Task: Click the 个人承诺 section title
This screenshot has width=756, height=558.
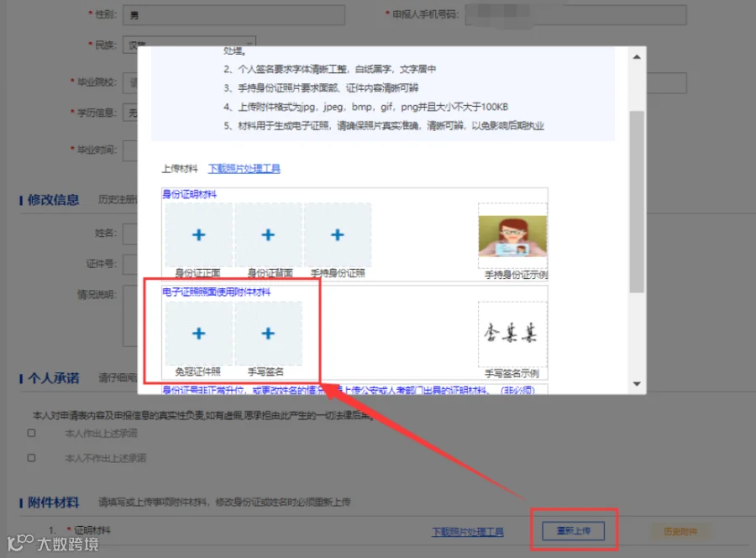Action: 53,378
